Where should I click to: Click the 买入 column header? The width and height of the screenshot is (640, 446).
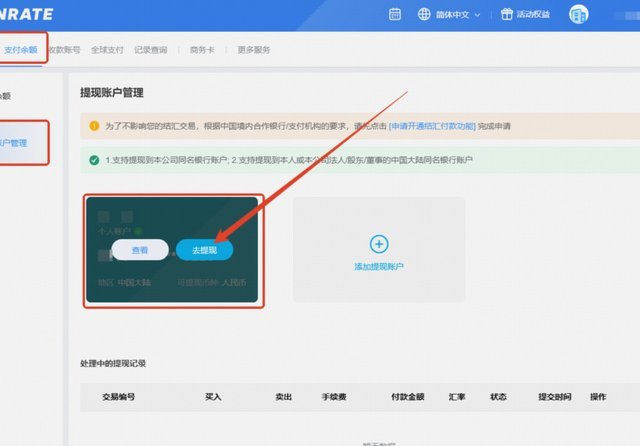coord(213,397)
